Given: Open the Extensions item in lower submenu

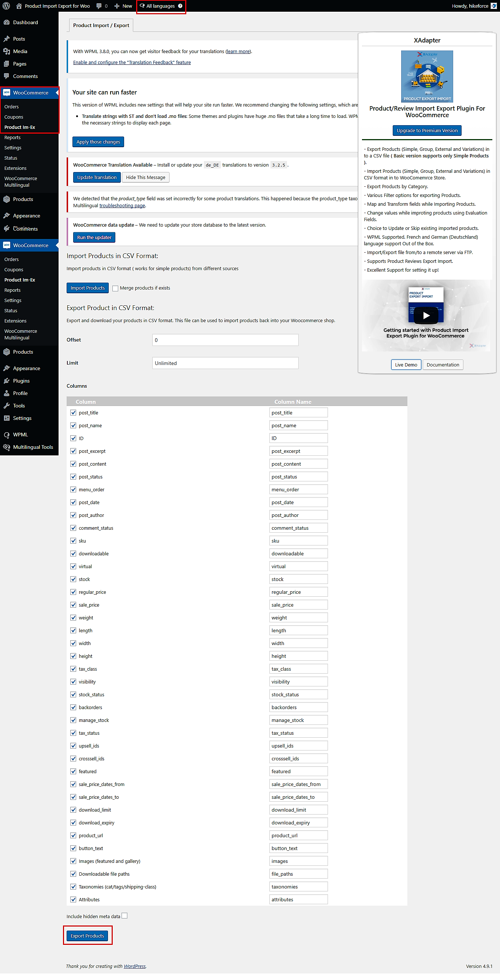Looking at the screenshot, I should click(15, 321).
